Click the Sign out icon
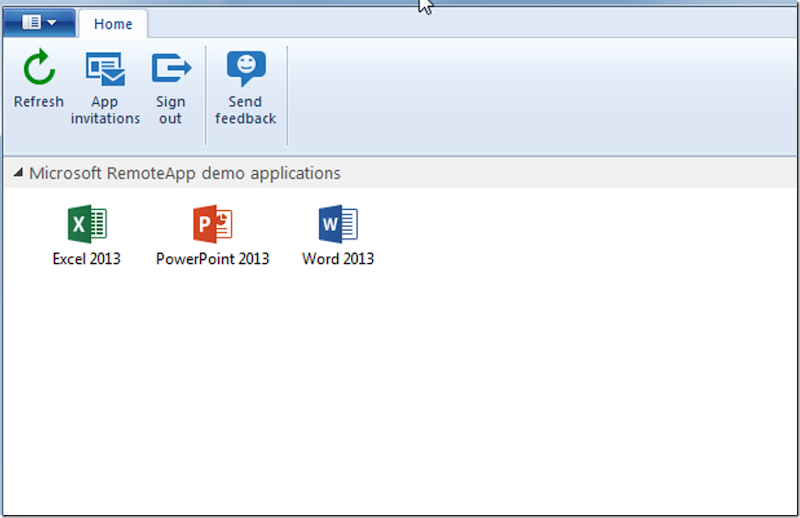This screenshot has height=518, width=800. (x=171, y=68)
